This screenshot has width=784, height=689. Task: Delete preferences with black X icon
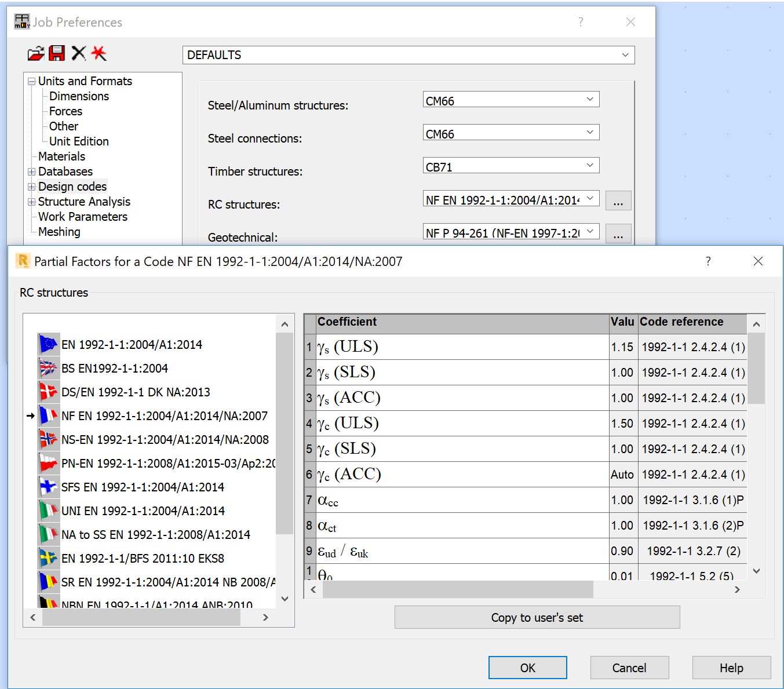tap(79, 53)
